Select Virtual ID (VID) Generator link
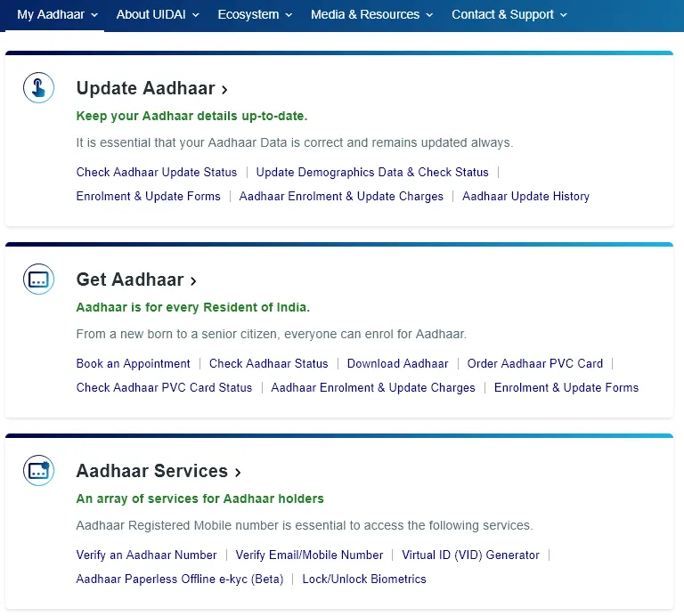Image resolution: width=684 pixels, height=616 pixels. click(470, 555)
